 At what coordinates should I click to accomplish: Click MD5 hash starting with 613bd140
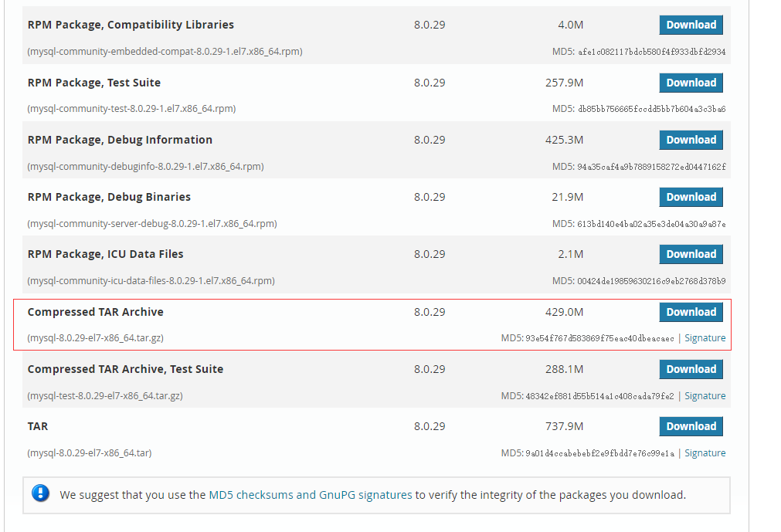(651, 224)
